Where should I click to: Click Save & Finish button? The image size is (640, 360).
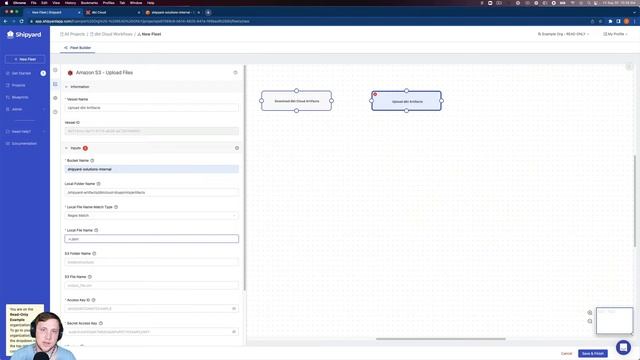click(x=593, y=353)
